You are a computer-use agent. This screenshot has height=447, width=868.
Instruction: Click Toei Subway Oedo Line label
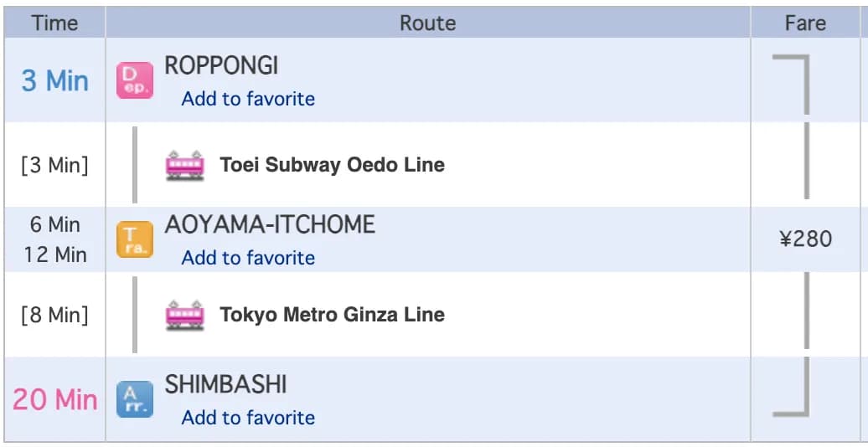[332, 165]
